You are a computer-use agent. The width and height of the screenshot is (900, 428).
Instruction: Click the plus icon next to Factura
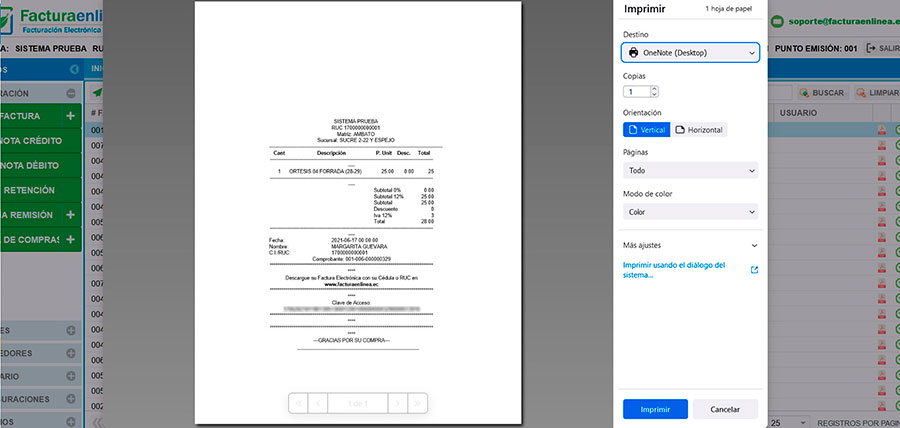click(70, 117)
